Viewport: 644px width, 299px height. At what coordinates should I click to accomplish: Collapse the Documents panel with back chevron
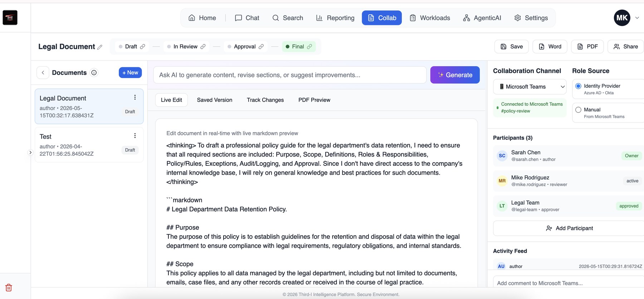tap(43, 73)
